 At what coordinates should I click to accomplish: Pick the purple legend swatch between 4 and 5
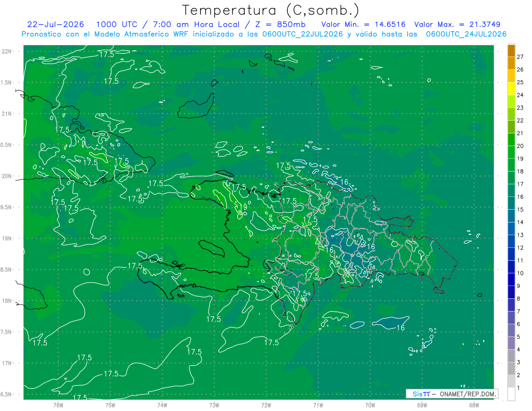[x=511, y=343]
